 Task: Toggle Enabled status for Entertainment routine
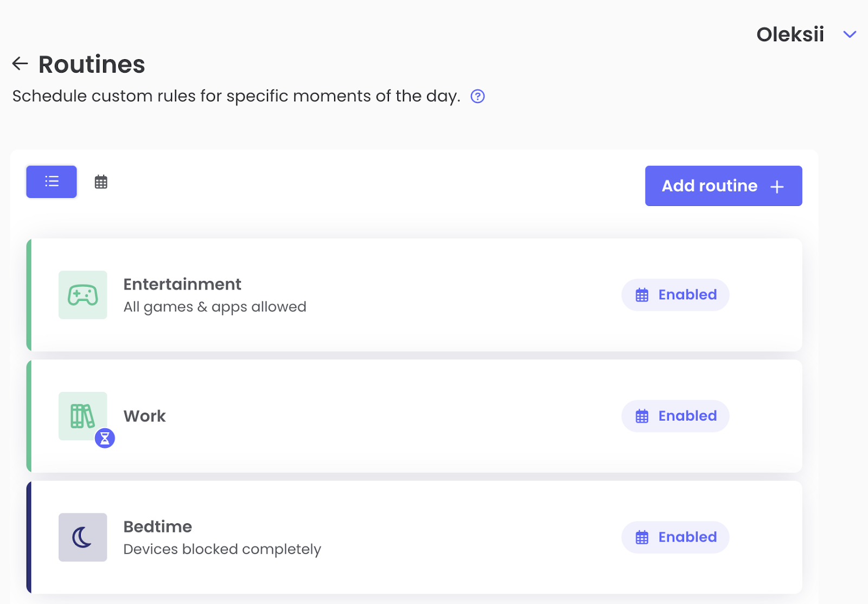[675, 295]
